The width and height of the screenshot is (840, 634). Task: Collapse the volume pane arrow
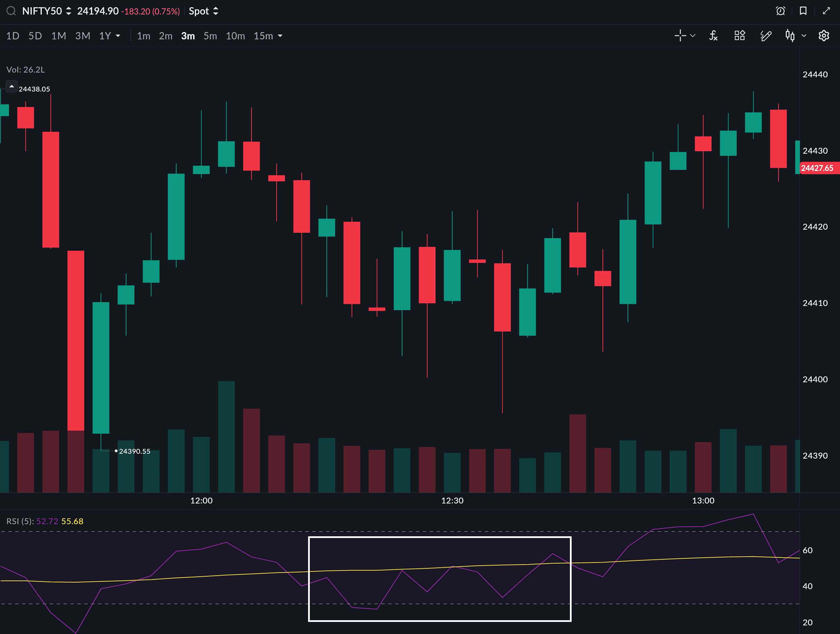pyautogui.click(x=11, y=87)
